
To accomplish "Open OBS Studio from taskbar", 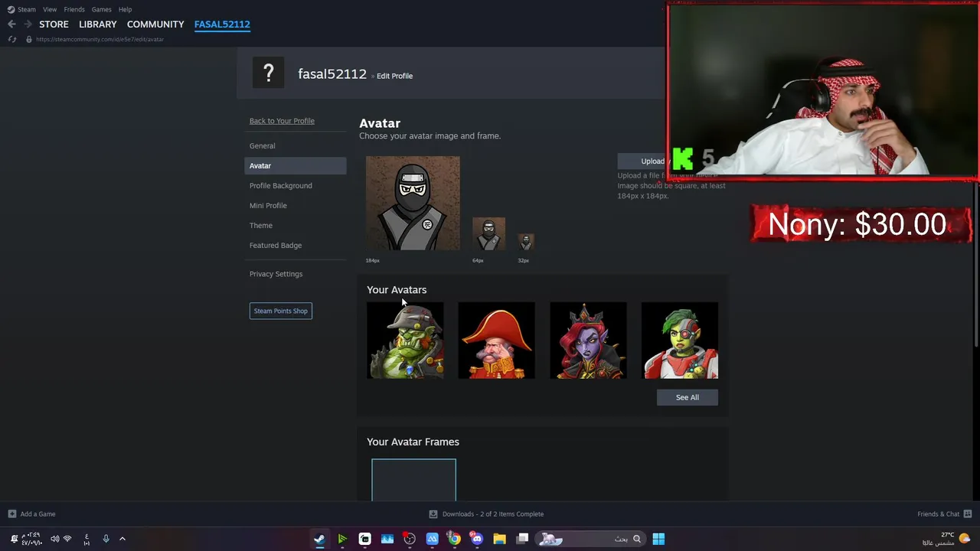I will point(410,539).
